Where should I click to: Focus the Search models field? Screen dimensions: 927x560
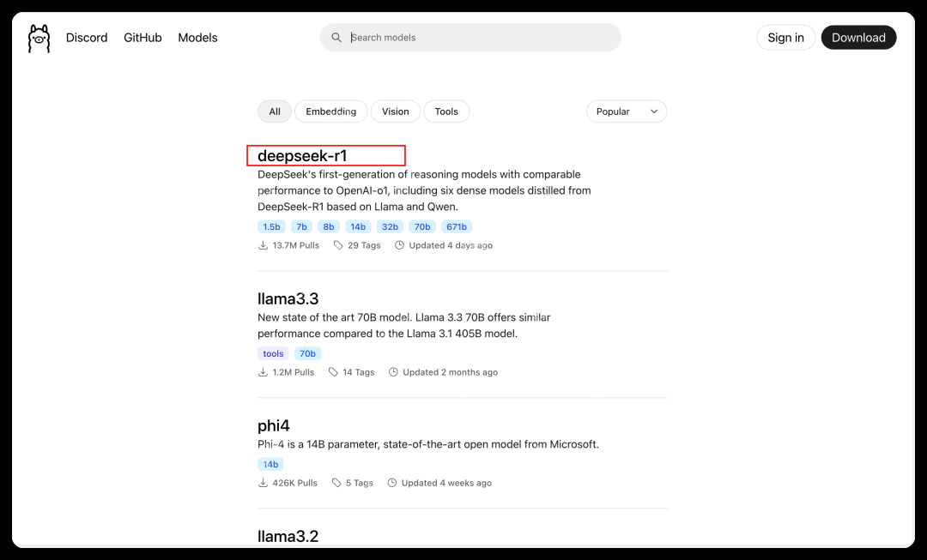pos(470,37)
